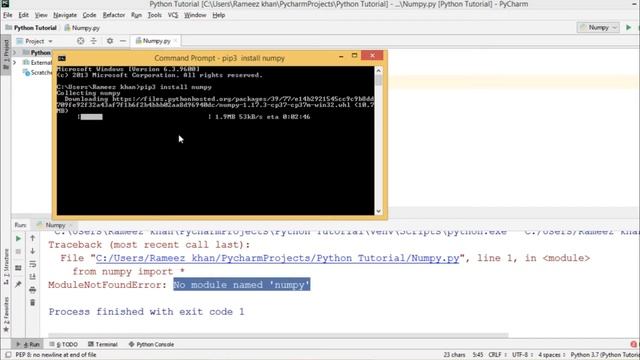
Task: Click the locate/scroll from source icon
Action: (80, 41)
